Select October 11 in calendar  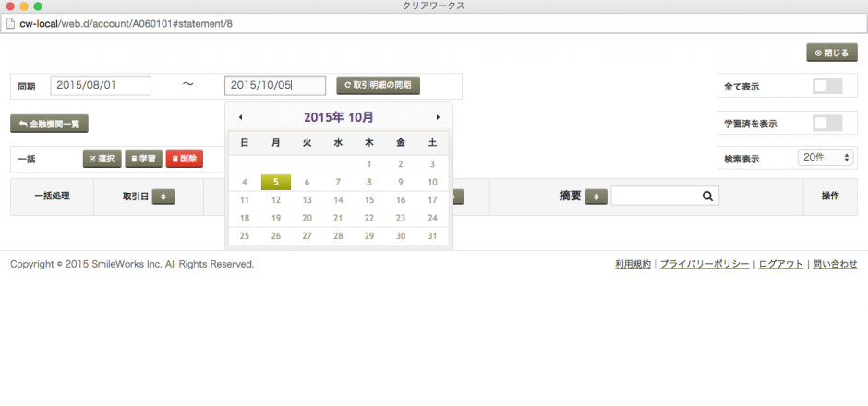pyautogui.click(x=244, y=200)
